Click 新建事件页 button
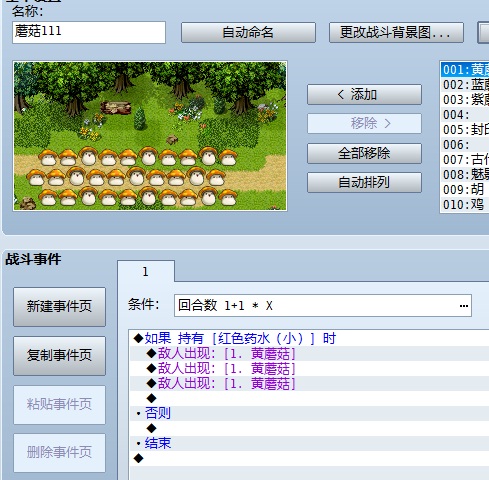The height and width of the screenshot is (480, 489). [x=59, y=307]
